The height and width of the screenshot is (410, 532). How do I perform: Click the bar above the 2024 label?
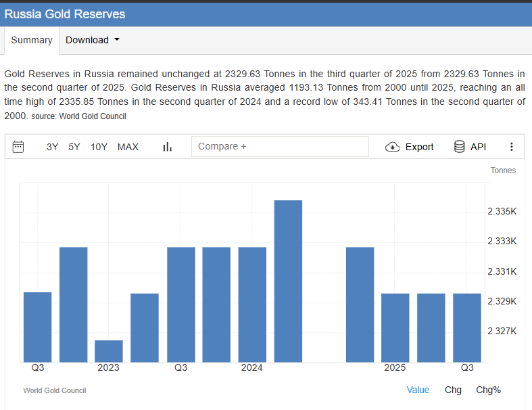point(252,304)
